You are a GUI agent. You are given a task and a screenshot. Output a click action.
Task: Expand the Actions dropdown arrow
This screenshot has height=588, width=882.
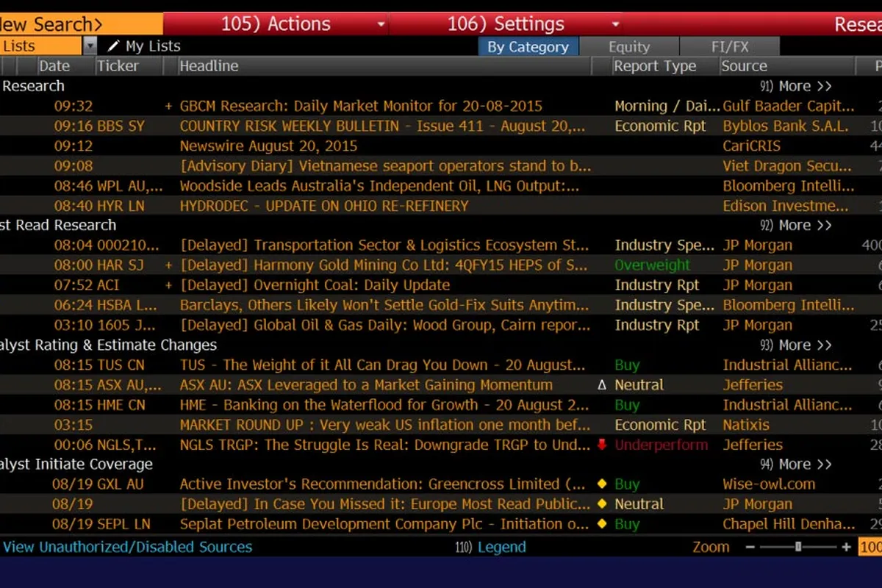click(x=381, y=24)
